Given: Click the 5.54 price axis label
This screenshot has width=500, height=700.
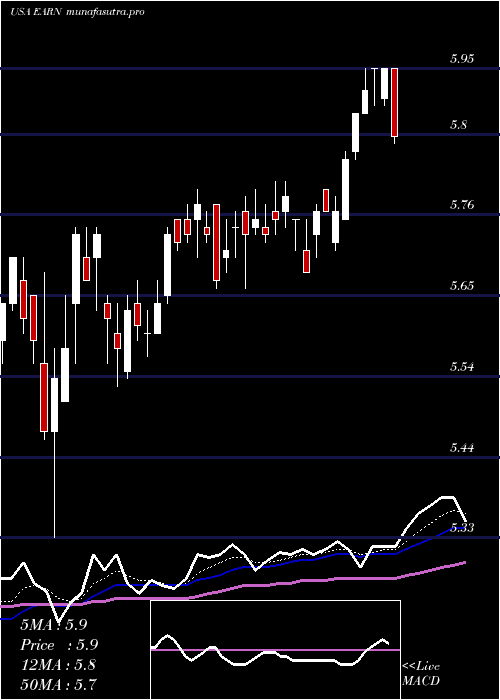Looking at the screenshot, I should [462, 367].
